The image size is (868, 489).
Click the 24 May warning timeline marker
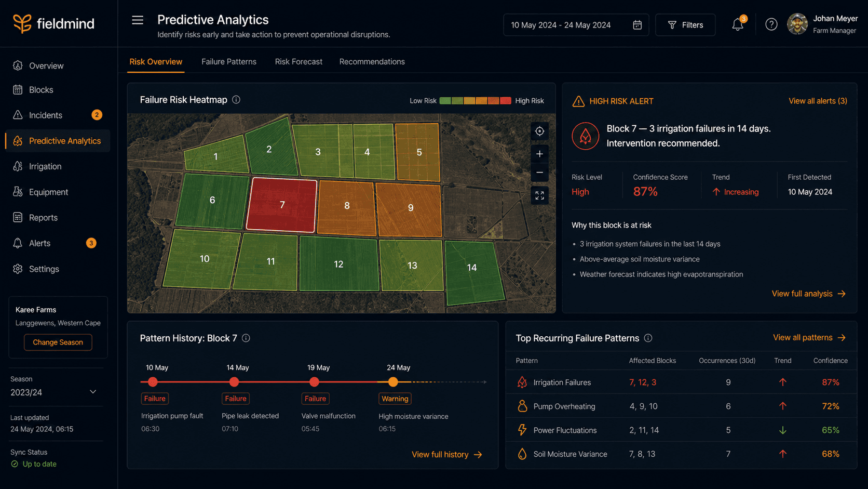[393, 382]
